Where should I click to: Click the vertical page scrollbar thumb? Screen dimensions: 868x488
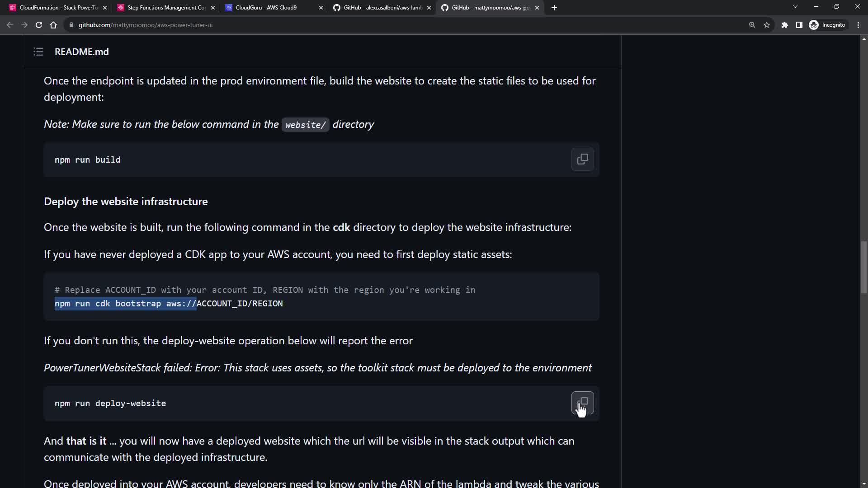(x=864, y=267)
